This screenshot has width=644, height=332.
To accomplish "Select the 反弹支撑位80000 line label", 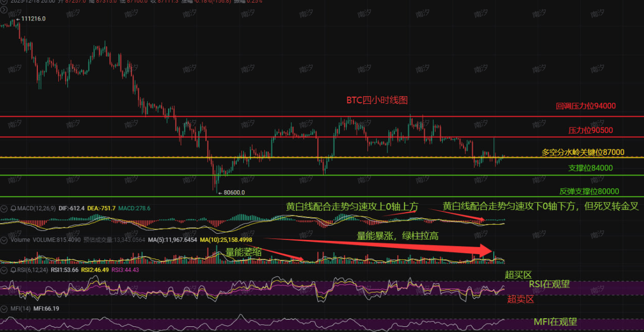I will coord(589,191).
